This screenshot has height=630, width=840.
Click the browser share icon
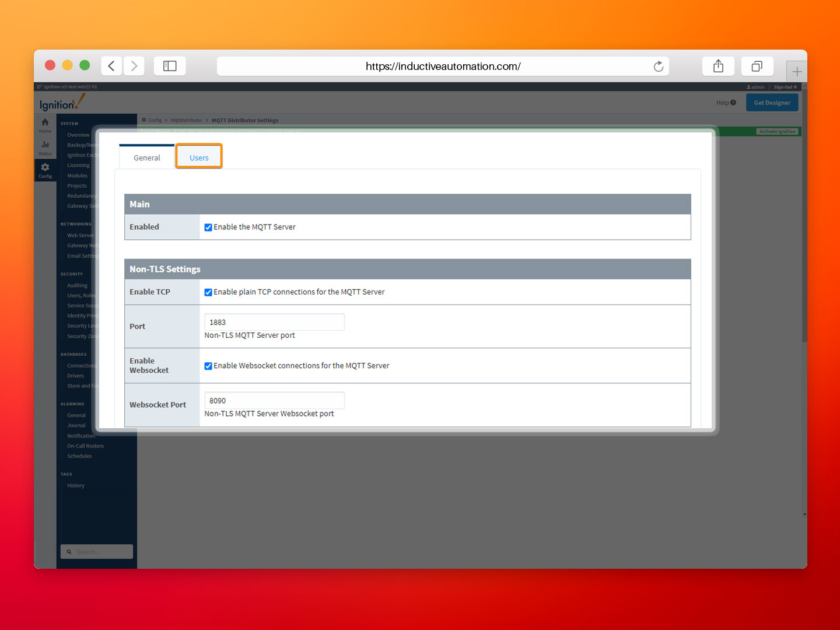(718, 66)
